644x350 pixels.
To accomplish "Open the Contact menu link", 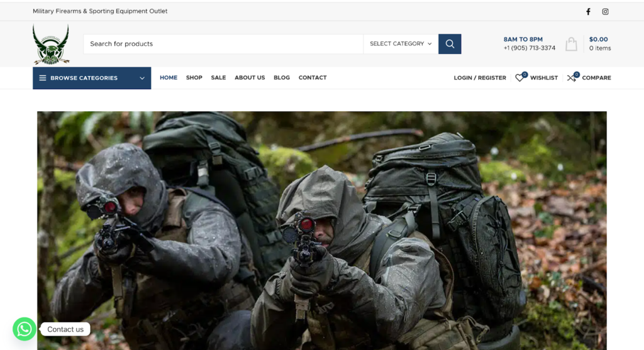I will (313, 78).
